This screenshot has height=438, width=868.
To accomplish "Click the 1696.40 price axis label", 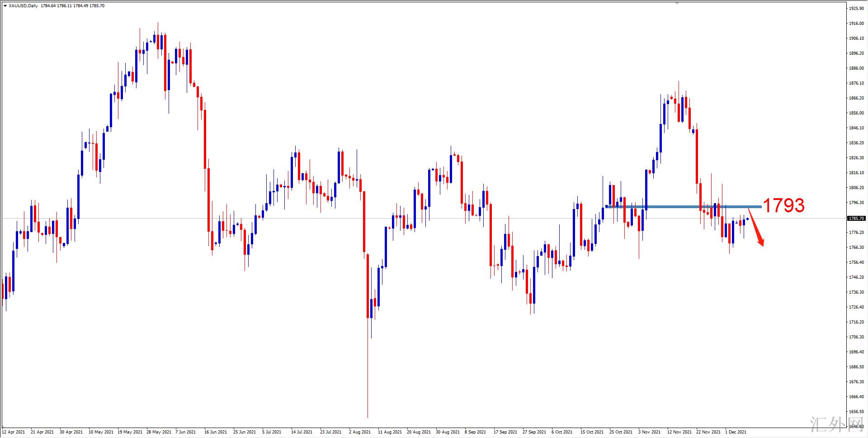I will coord(856,352).
